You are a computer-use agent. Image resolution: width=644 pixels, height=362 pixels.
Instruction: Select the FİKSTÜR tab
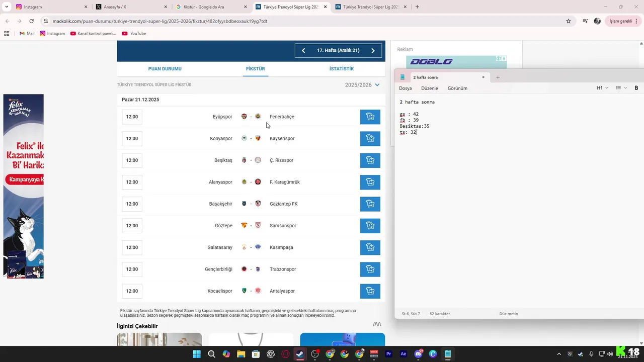[x=255, y=68]
